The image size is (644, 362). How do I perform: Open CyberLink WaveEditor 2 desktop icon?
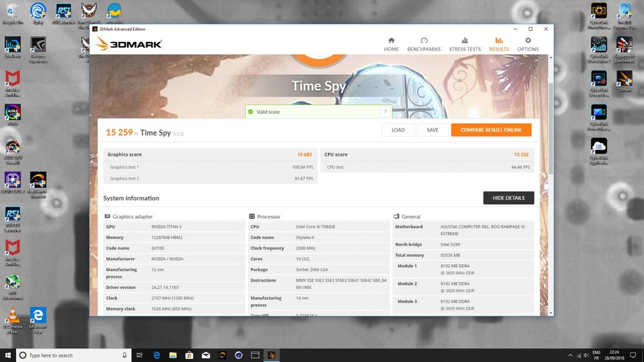[599, 50]
